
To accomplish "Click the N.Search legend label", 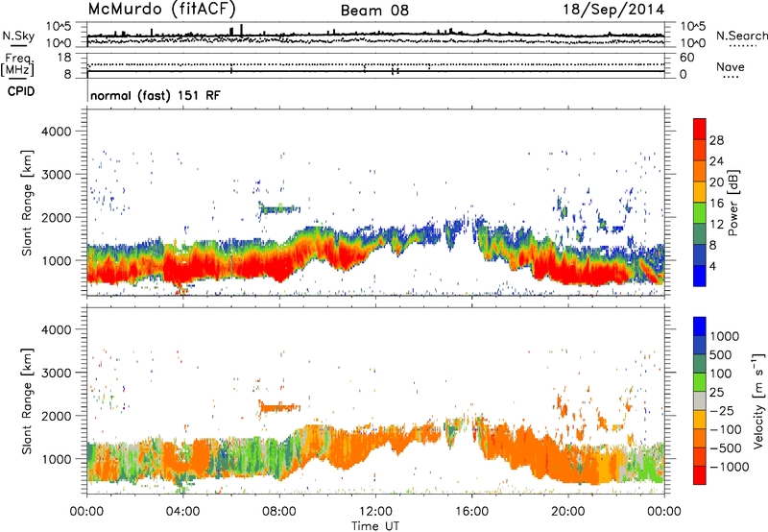I will [741, 36].
